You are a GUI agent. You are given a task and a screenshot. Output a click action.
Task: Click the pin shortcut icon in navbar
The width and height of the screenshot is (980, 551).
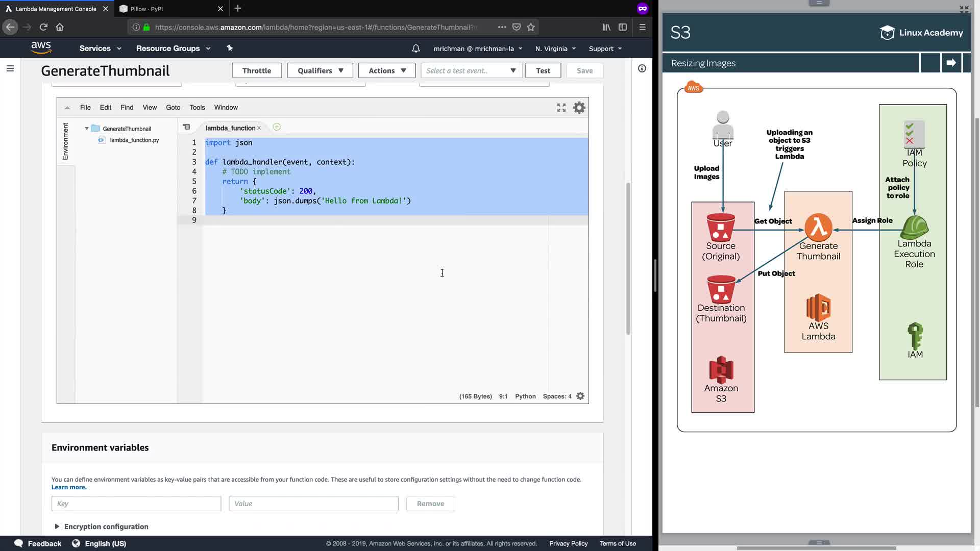click(230, 48)
